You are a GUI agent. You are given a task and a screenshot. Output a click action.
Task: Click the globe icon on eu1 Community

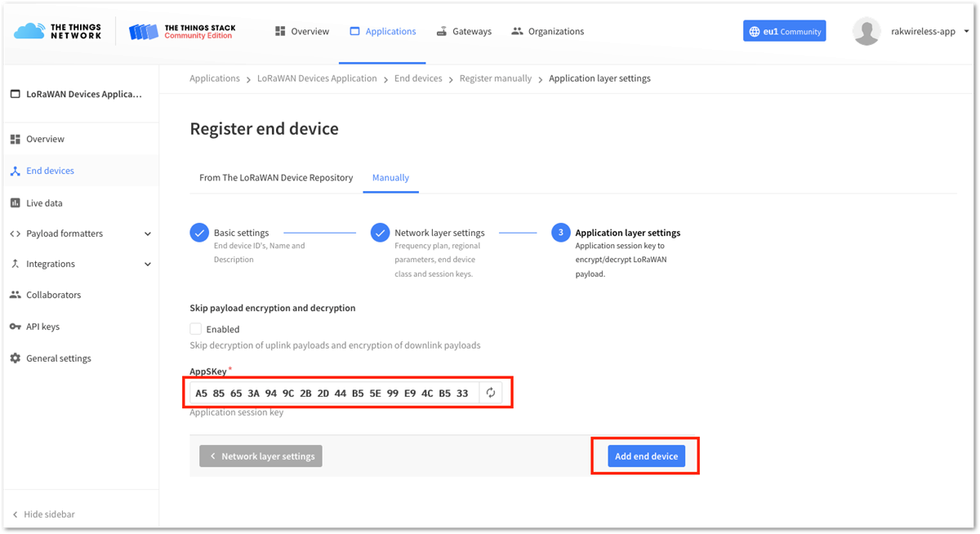tap(755, 32)
